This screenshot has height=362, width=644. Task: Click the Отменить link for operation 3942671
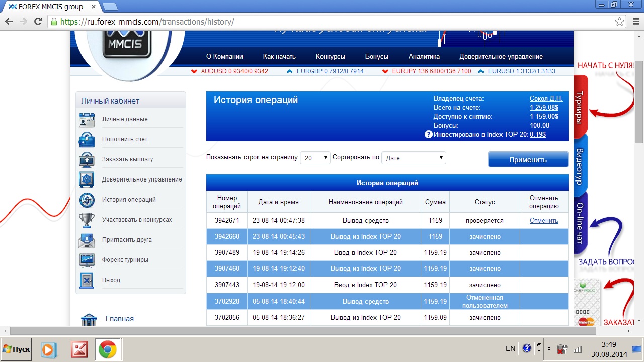point(544,221)
